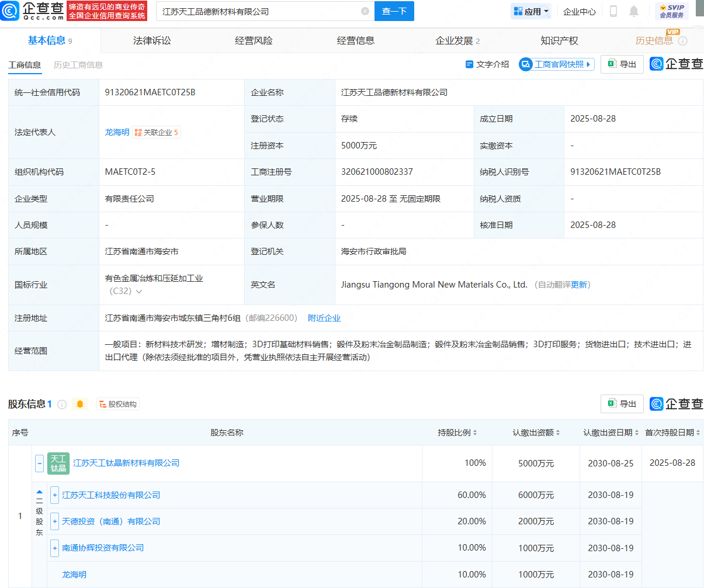The image size is (704, 588).
Task: Select 工商信息 sub-tab
Action: pos(25,65)
